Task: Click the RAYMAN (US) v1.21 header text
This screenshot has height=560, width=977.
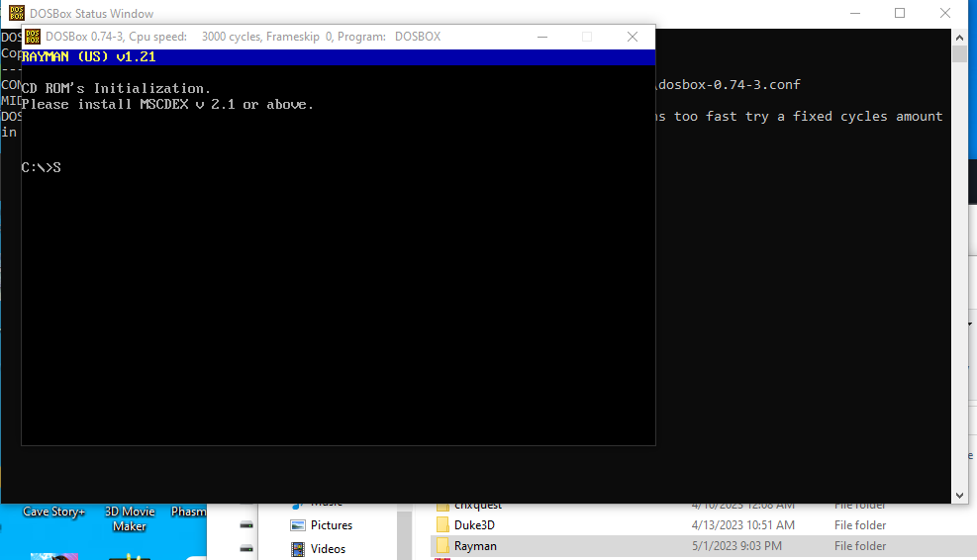Action: (88, 56)
